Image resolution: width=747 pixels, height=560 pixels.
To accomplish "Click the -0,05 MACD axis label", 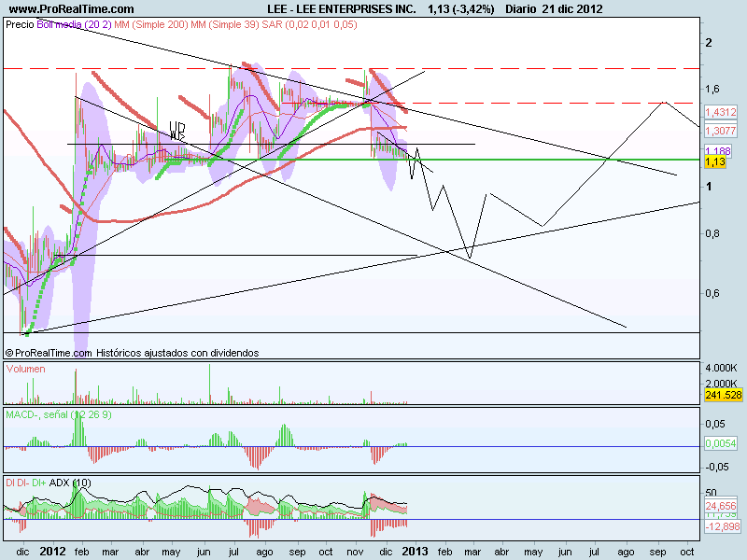I will [717, 467].
